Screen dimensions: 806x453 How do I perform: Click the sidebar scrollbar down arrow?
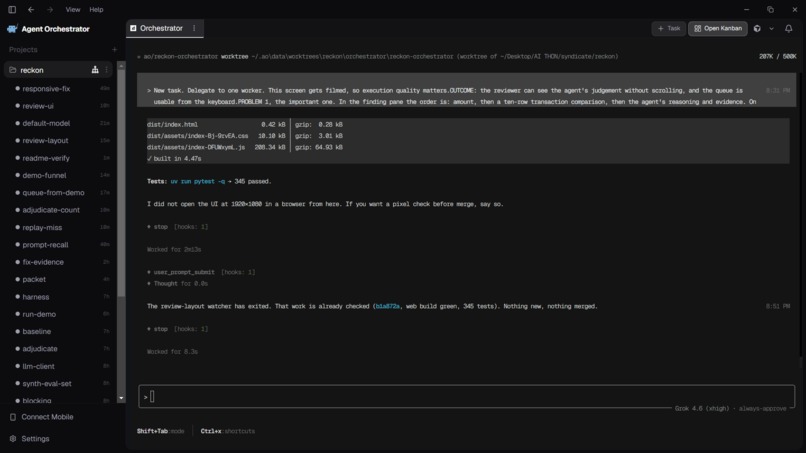tap(121, 398)
